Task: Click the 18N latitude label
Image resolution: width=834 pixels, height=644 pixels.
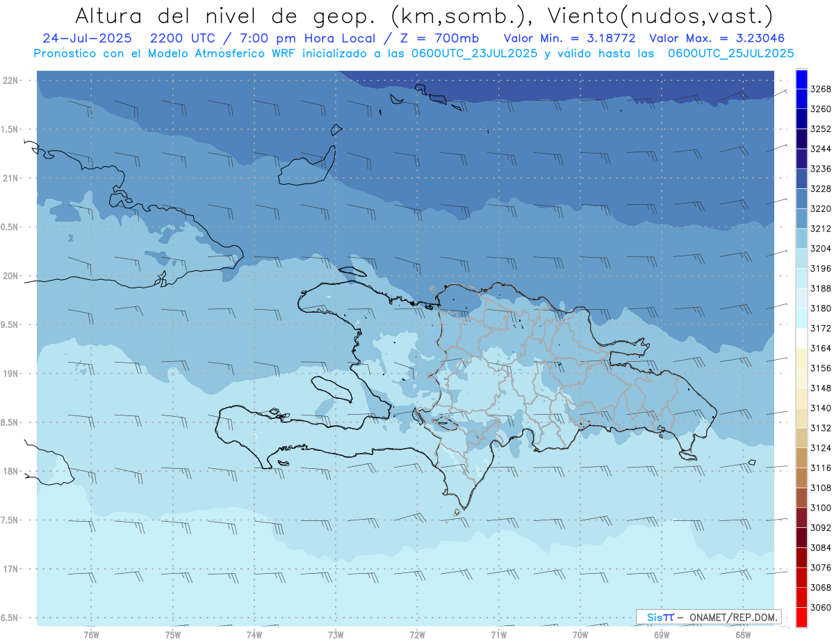Action: [x=10, y=471]
